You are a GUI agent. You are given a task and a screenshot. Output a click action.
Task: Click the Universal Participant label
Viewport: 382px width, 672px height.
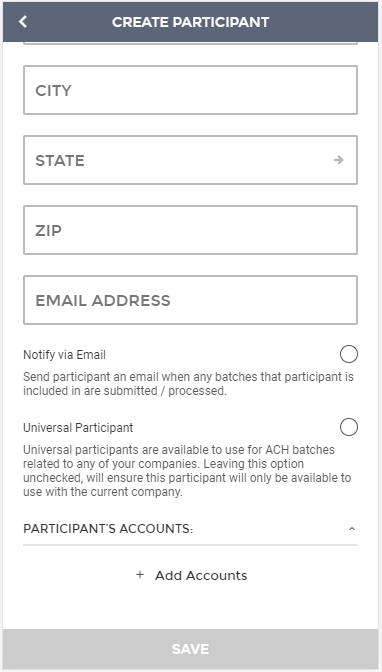tap(78, 428)
